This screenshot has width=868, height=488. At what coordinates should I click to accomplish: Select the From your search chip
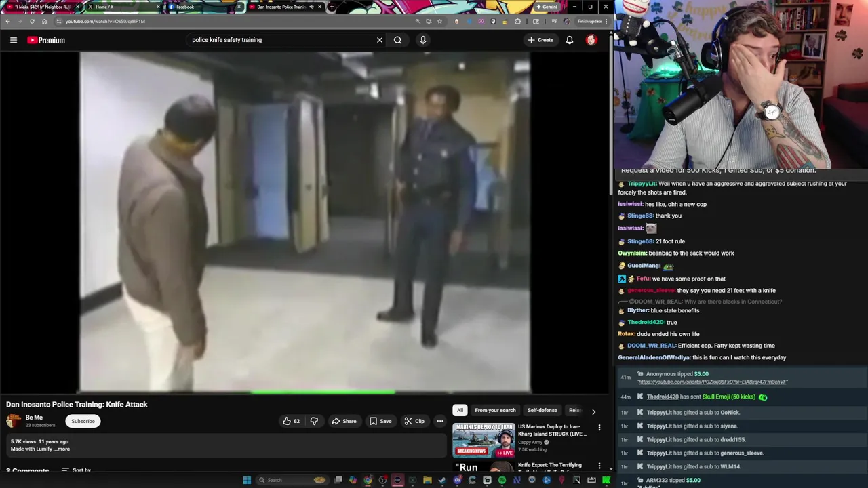point(495,410)
